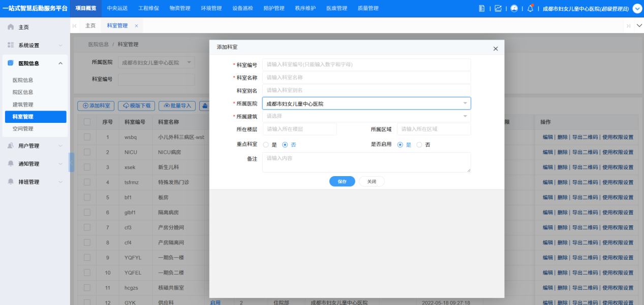Click the document icon in top header
The image size is (644, 305).
(482, 8)
